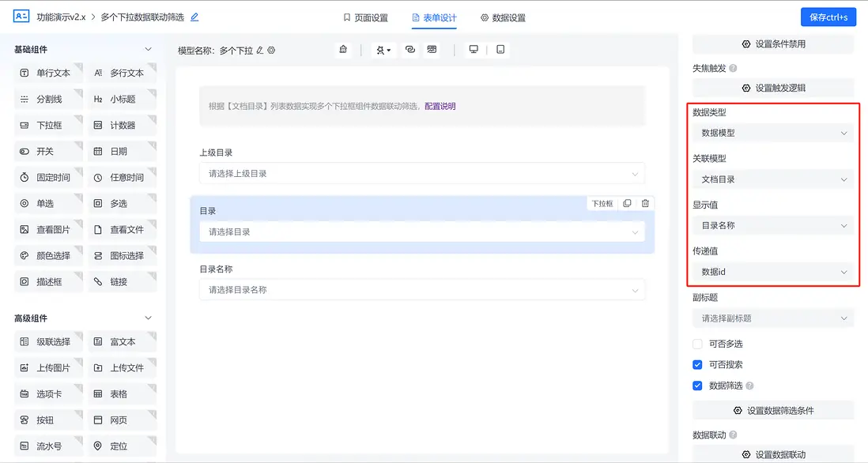Open the 配置说明 configuration guide link
868x463 pixels.
[438, 105]
